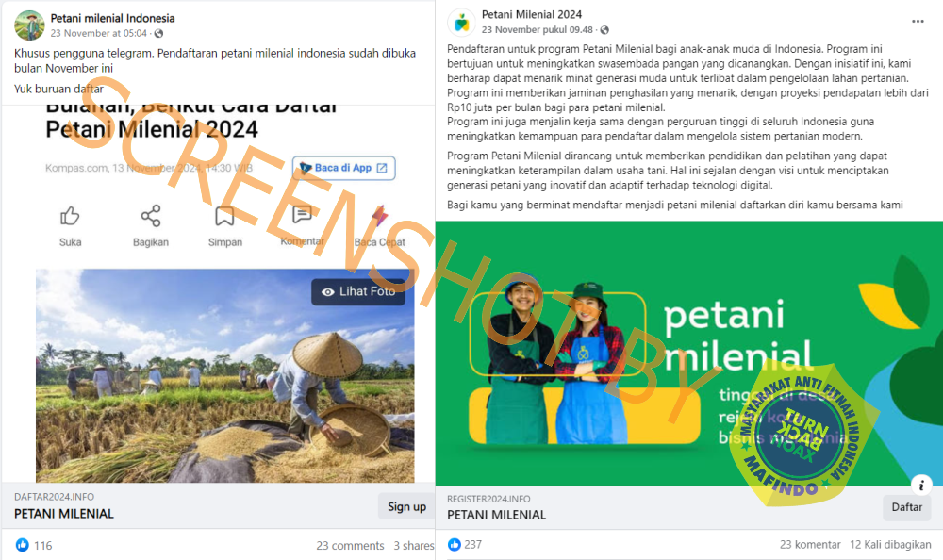Open the 23 comments link
The image size is (943, 560).
pos(350,546)
